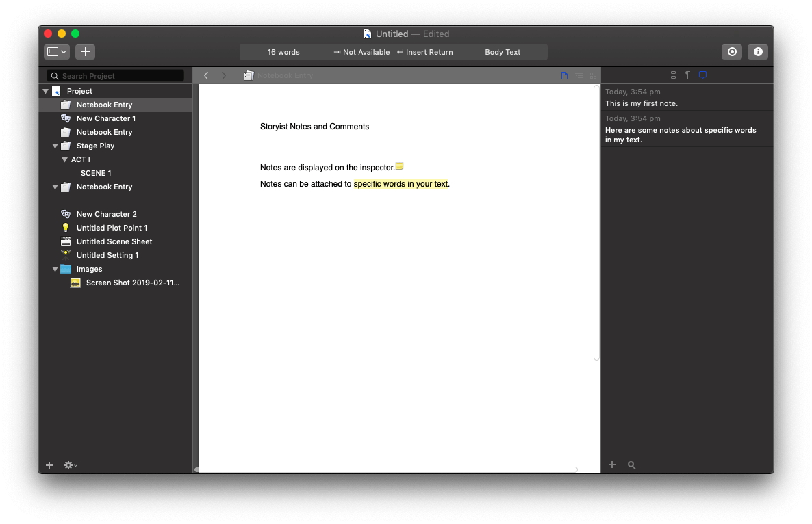Click the editor's vertical scrollbar
The width and height of the screenshot is (812, 524).
(x=596, y=222)
